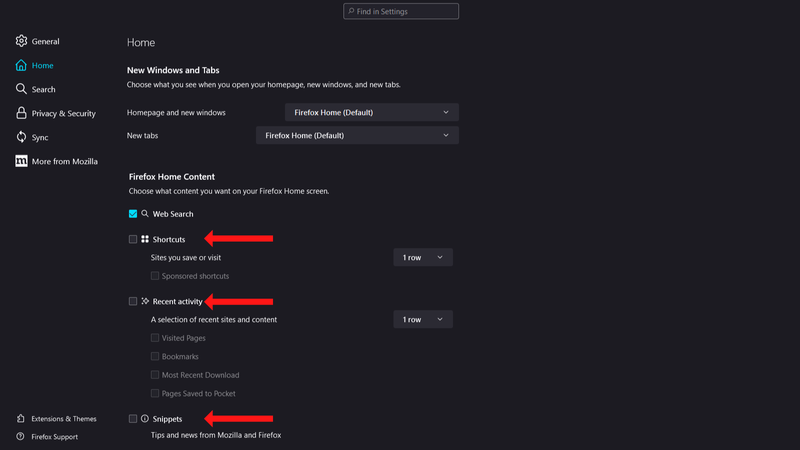Expand the Shortcuts row count dropdown
The width and height of the screenshot is (800, 450).
point(423,258)
